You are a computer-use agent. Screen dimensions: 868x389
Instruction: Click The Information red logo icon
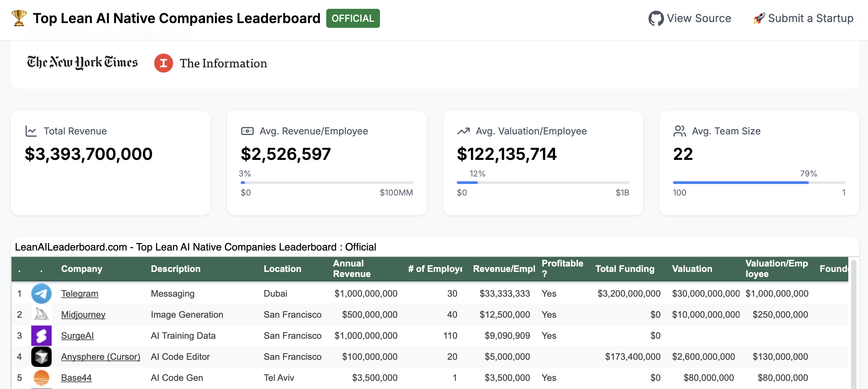pos(163,63)
